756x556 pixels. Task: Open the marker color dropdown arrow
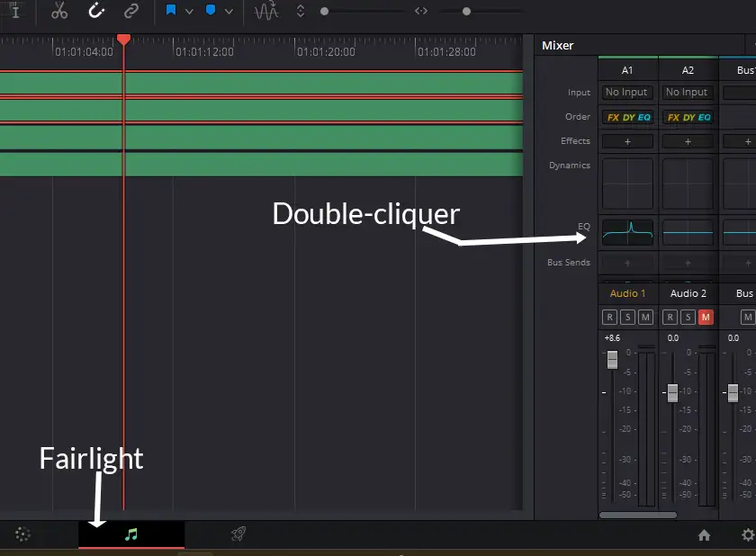[229, 12]
